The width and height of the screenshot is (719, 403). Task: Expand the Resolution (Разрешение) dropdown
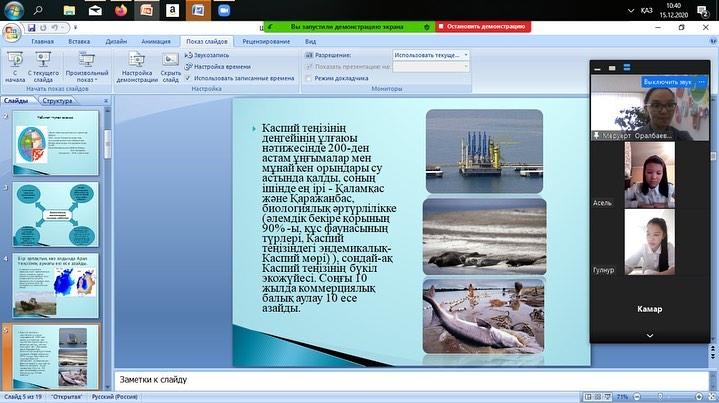pyautogui.click(x=465, y=56)
